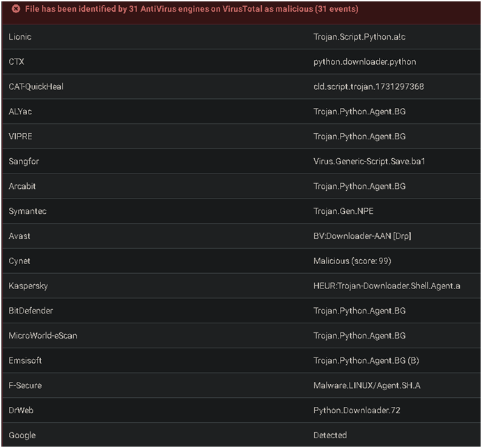Click F-Secure's Malware.LINUX/Agent.SH.A result
This screenshot has height=448, width=482.
pos(367,385)
